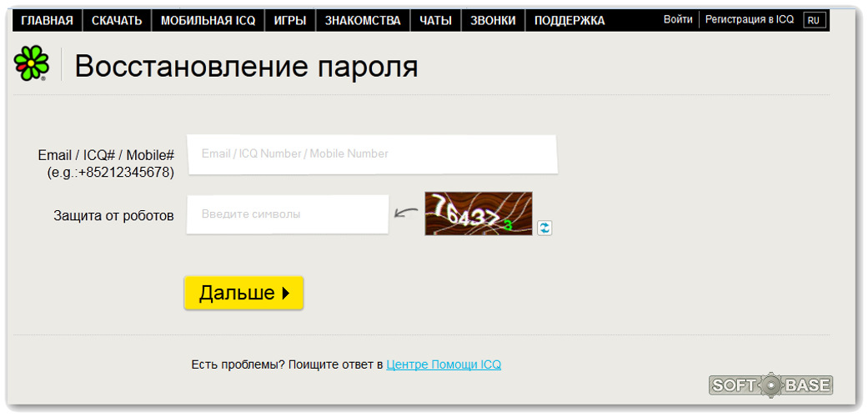Click the ICQ flower logo
This screenshot has height=417, width=868.
[x=32, y=64]
